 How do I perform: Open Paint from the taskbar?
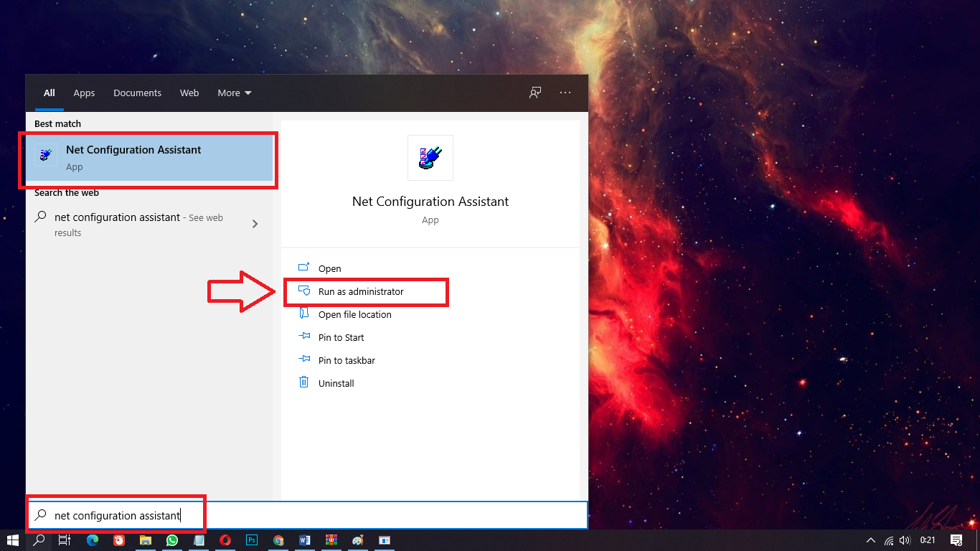[x=358, y=540]
